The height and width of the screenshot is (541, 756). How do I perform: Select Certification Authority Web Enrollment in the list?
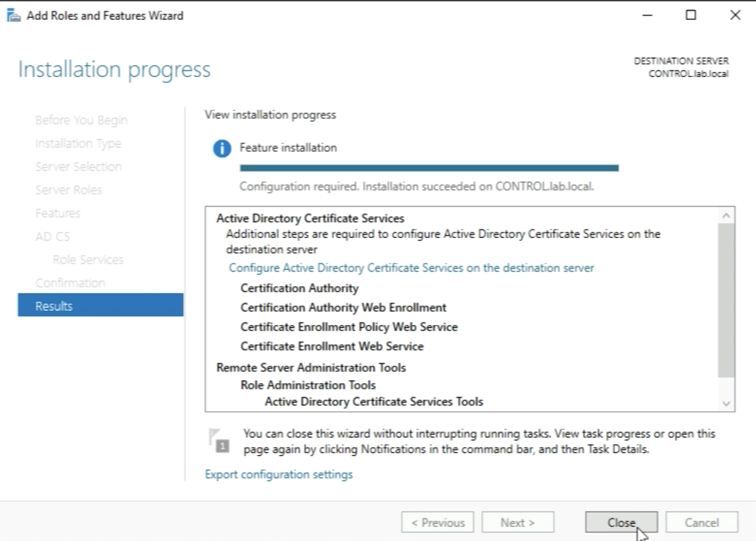point(343,307)
